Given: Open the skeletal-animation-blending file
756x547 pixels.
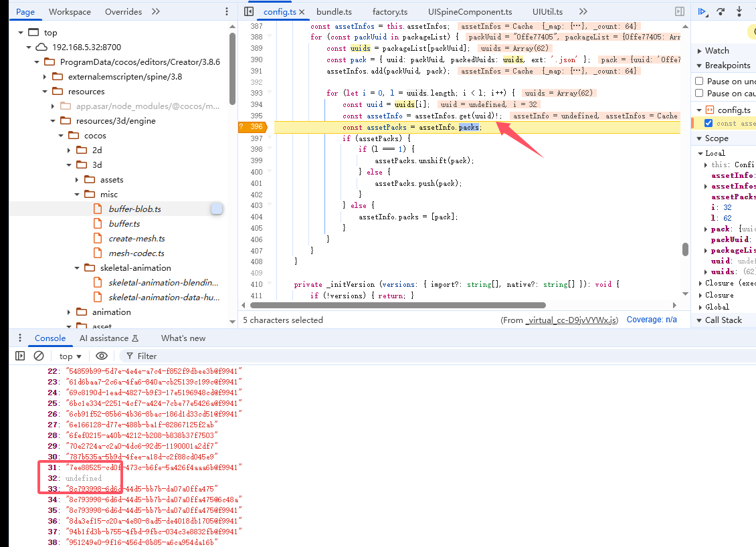Looking at the screenshot, I should [x=163, y=282].
